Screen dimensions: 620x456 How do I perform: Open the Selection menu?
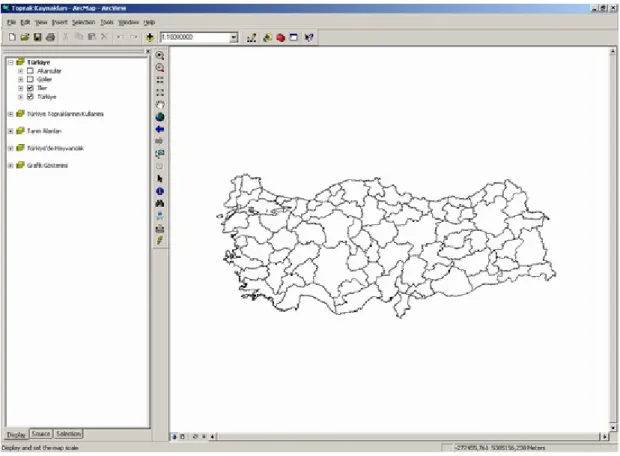point(83,22)
